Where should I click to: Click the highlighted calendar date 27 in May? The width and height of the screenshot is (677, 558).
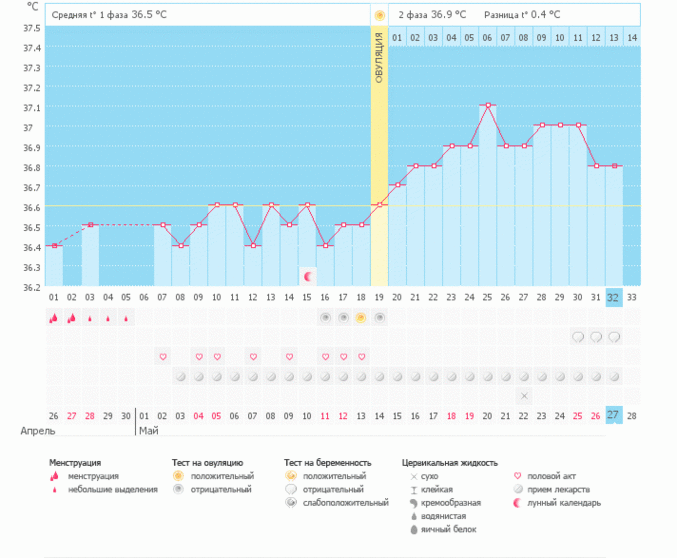pos(613,415)
